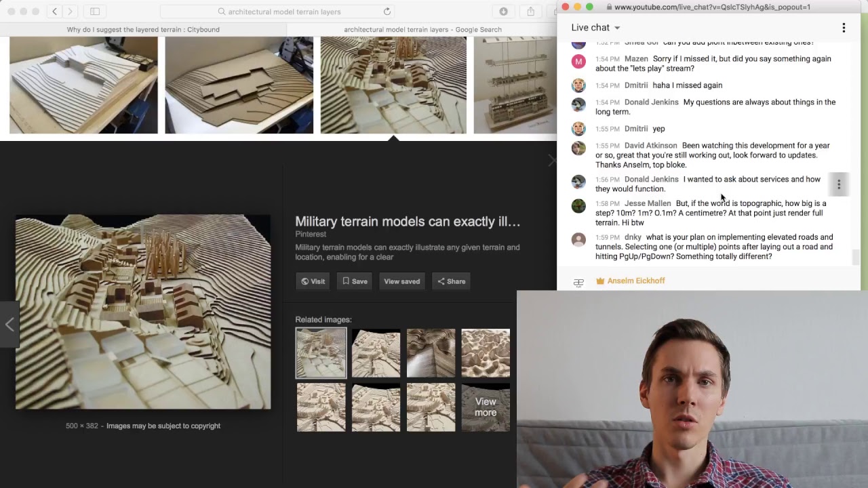Image resolution: width=868 pixels, height=488 pixels.
Task: Click Dmitrii name on 'yep' message
Action: (636, 129)
